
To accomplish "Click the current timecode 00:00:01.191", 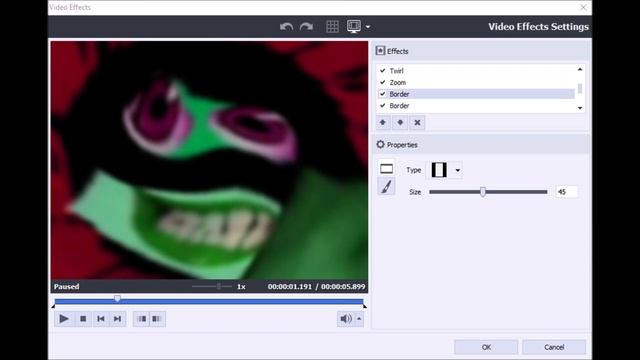I will [x=290, y=287].
